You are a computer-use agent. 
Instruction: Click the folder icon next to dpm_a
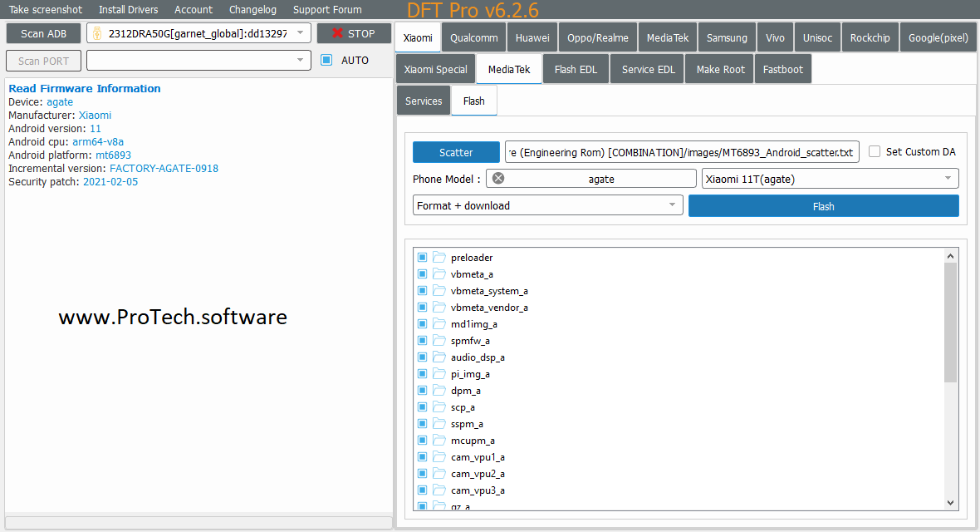439,390
